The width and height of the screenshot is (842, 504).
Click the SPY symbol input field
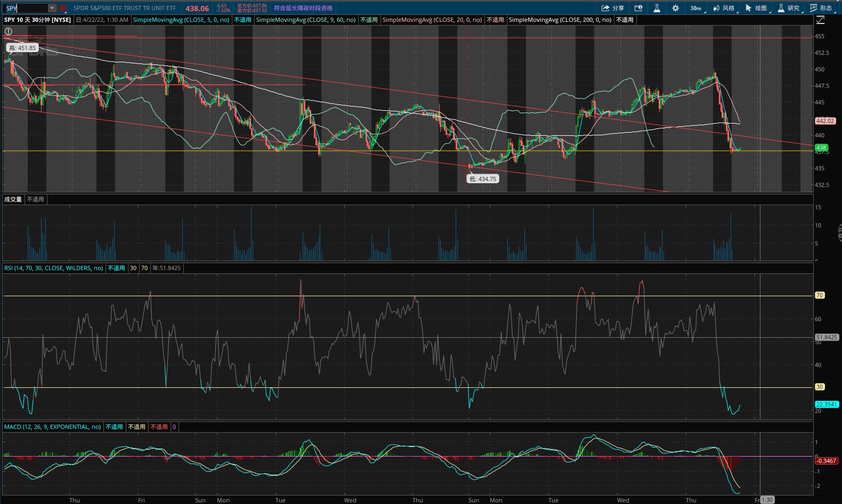click(26, 8)
